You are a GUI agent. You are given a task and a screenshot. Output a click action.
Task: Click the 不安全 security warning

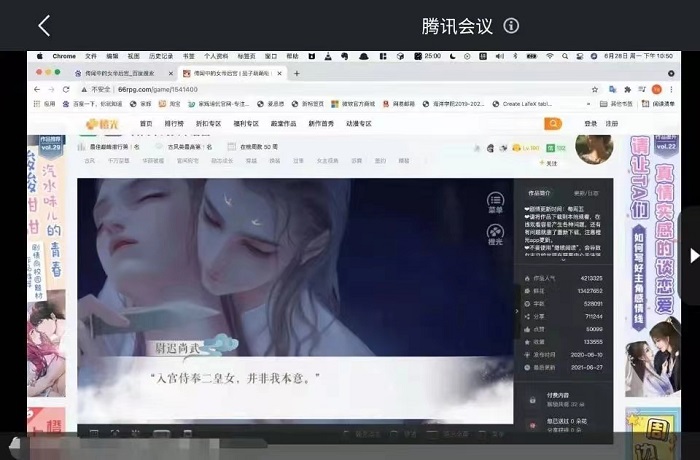click(x=96, y=89)
